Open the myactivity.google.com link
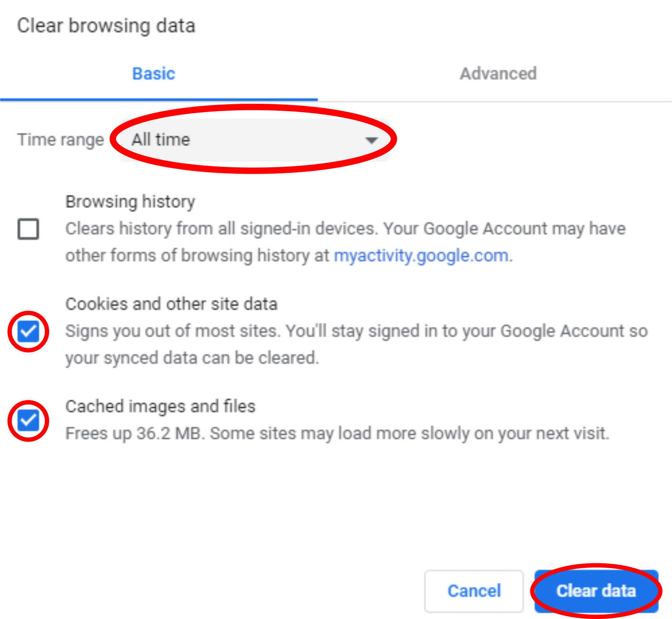 coord(421,256)
